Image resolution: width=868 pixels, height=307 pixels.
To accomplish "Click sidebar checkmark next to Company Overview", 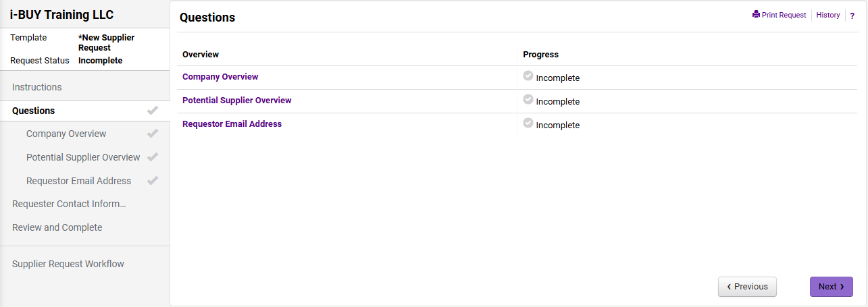I will (153, 134).
